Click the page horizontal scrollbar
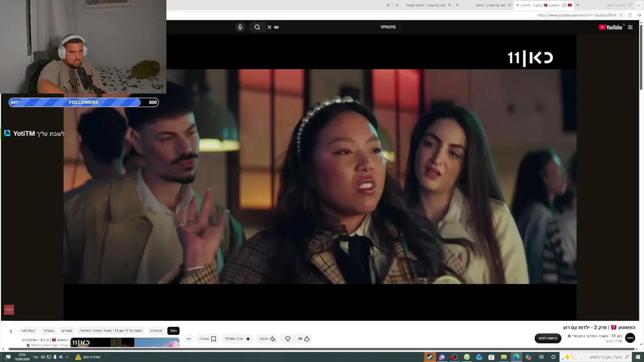 coord(322,349)
